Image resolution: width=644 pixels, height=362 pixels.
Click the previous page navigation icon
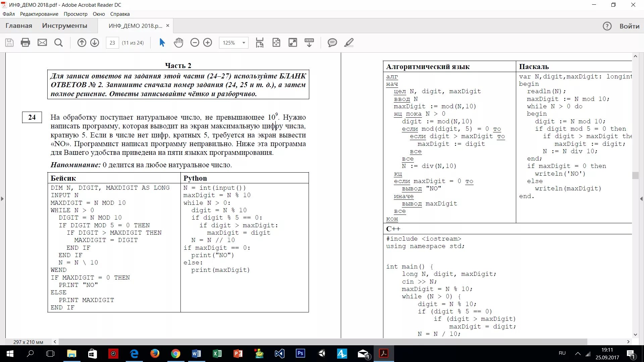coord(82,43)
